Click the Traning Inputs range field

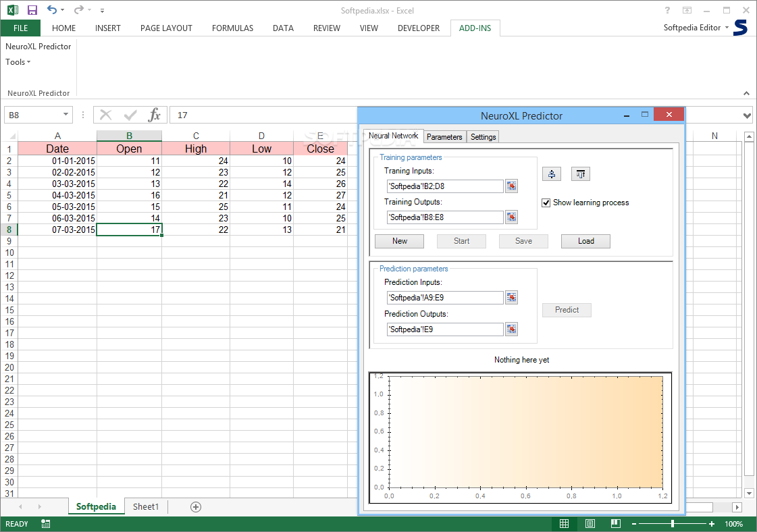point(445,186)
